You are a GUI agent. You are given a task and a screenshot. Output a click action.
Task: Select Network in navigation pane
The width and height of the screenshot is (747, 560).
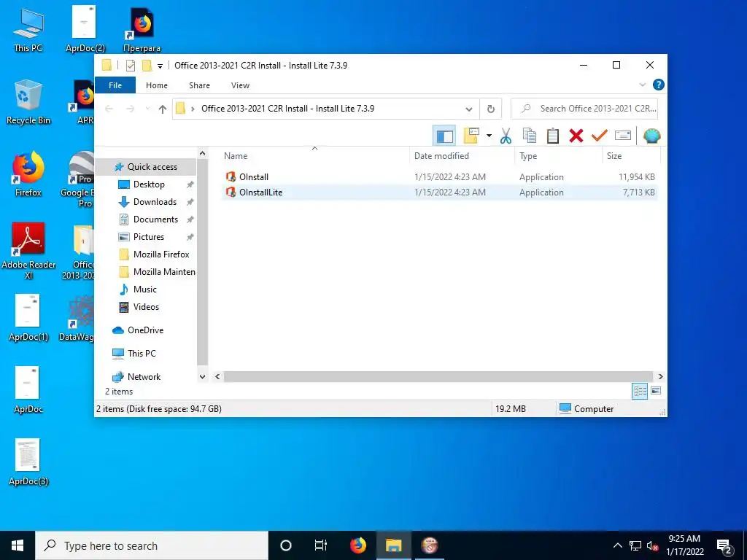click(144, 377)
